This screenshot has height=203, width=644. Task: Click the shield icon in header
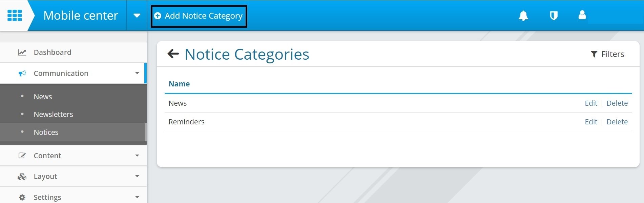pos(554,16)
